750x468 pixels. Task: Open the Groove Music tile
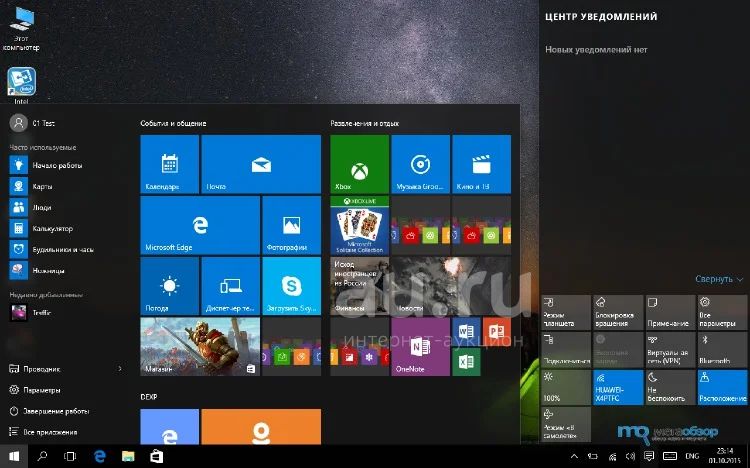click(x=420, y=164)
